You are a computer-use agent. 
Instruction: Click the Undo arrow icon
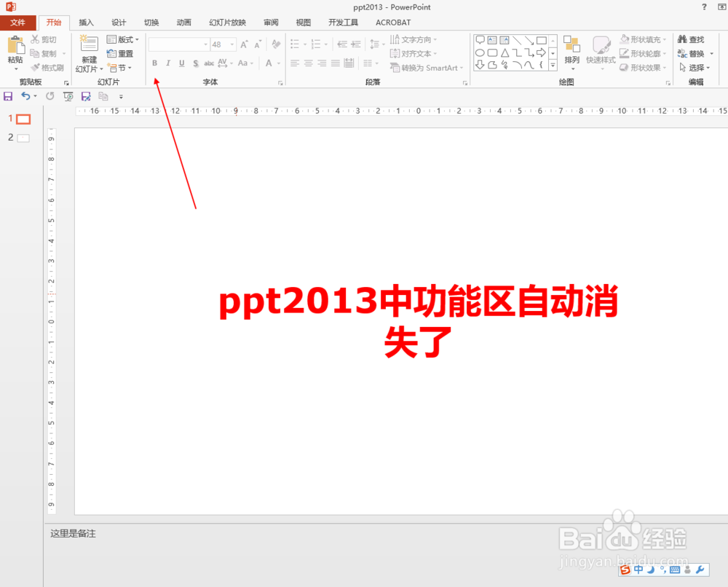26,96
